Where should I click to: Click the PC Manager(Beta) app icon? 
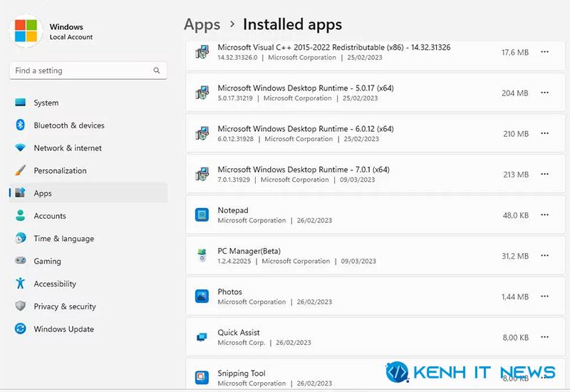(x=202, y=255)
